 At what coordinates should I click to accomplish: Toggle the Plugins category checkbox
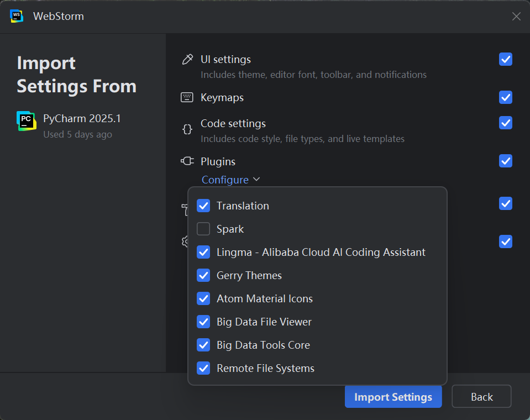tap(506, 161)
